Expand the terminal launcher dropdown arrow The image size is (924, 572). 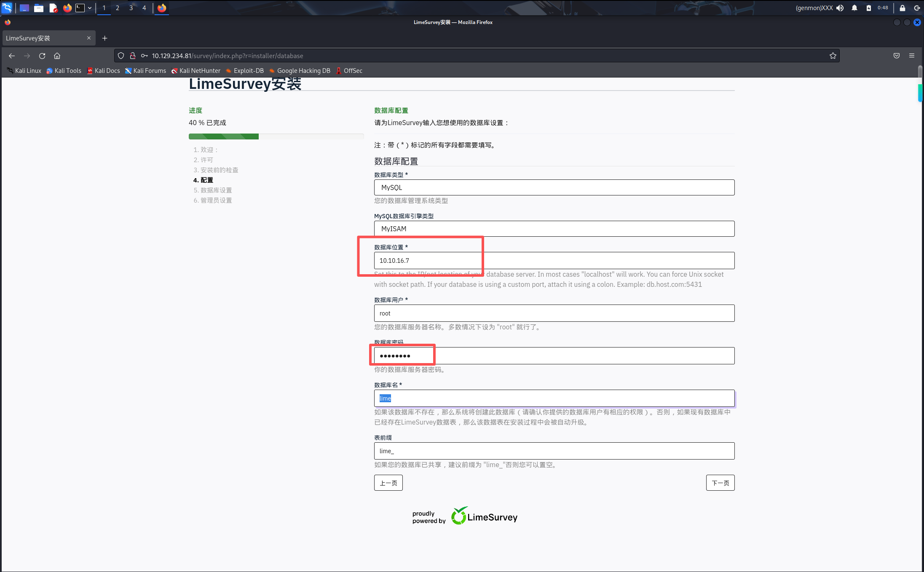(90, 8)
